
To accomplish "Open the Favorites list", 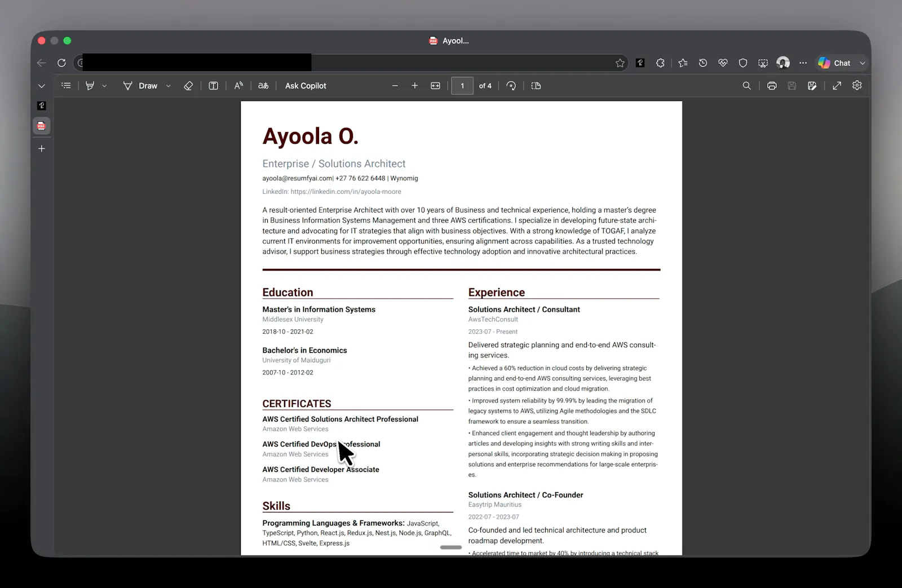I will click(683, 63).
